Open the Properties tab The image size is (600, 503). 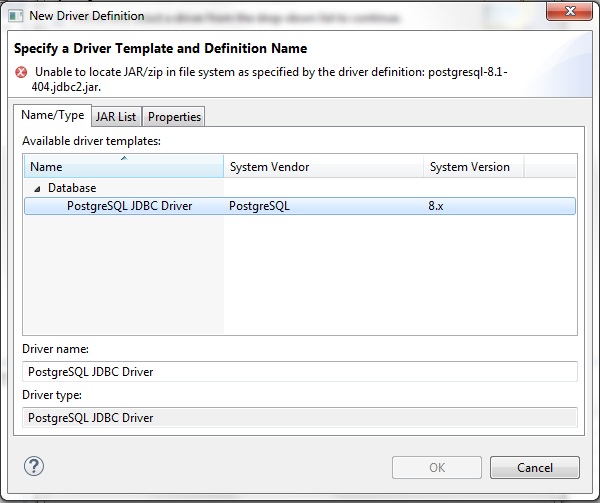point(174,117)
